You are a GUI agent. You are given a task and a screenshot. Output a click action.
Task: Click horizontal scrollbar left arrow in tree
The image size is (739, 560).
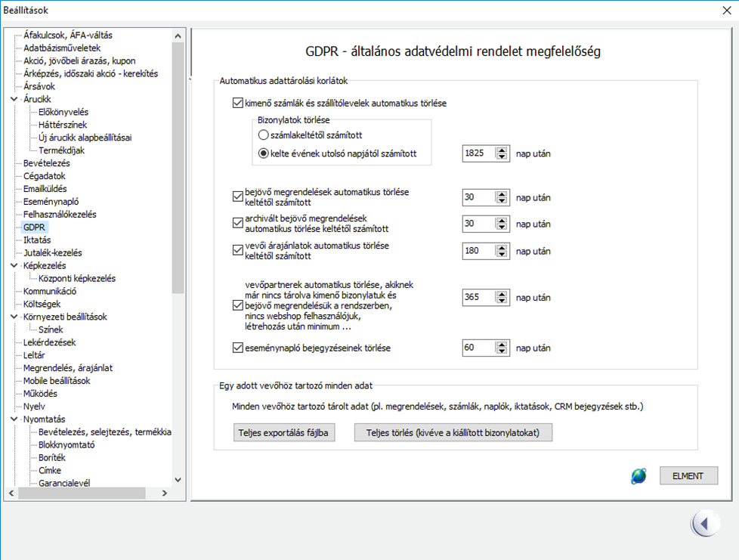coord(11,493)
